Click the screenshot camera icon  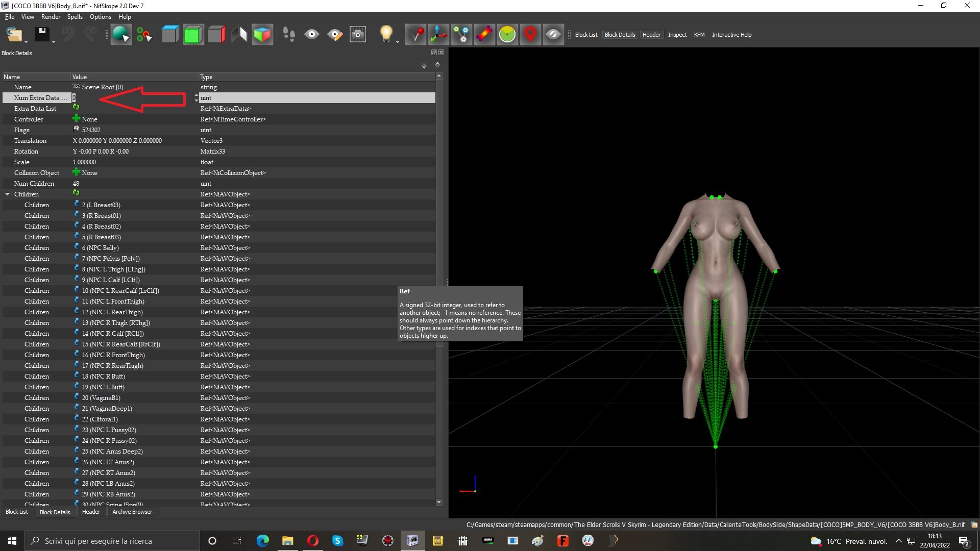[x=358, y=35]
